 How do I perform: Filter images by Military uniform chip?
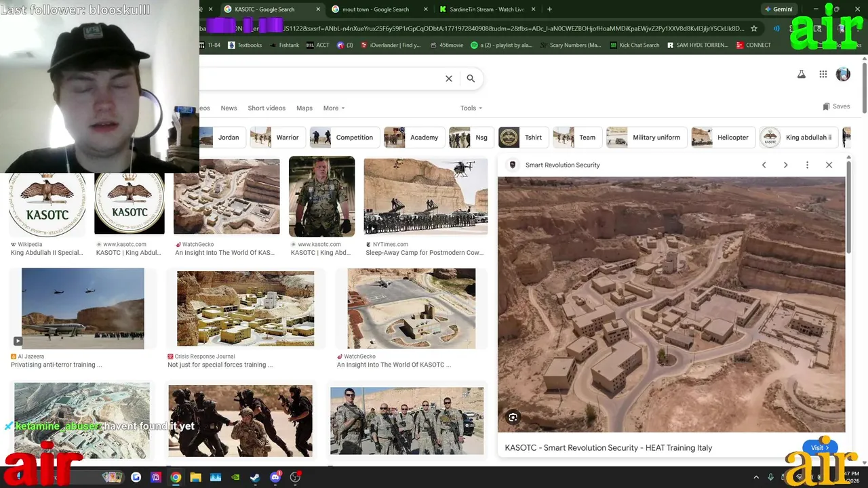point(646,138)
